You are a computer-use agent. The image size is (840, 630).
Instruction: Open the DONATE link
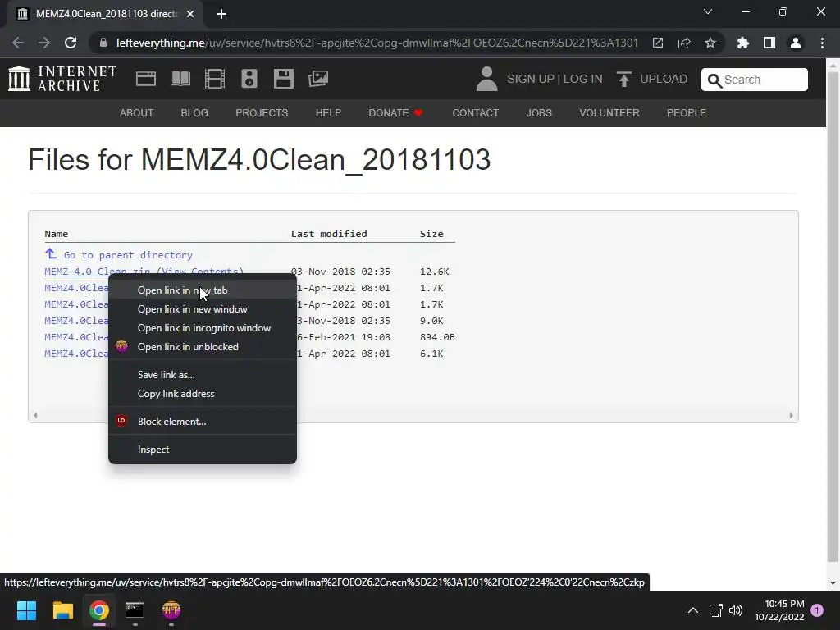(x=395, y=113)
